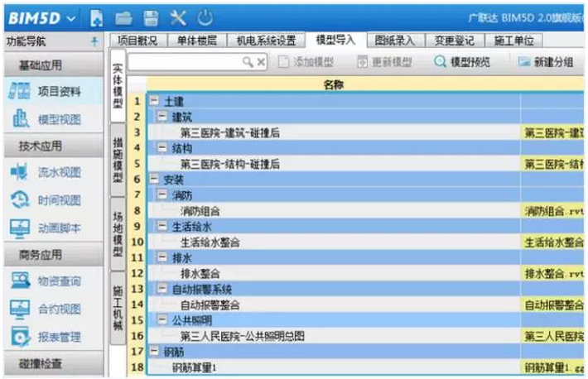
Task: Collapse the 钢筋 tree node
Action: click(155, 351)
